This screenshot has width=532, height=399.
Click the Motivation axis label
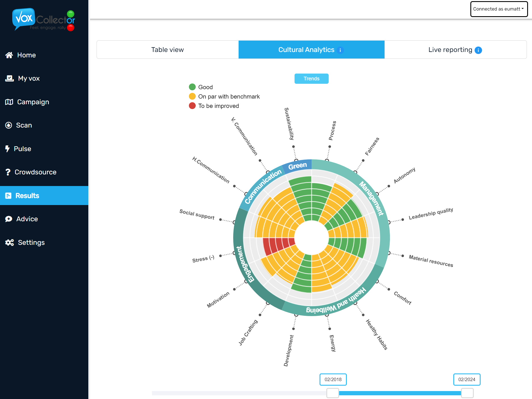pos(218,300)
